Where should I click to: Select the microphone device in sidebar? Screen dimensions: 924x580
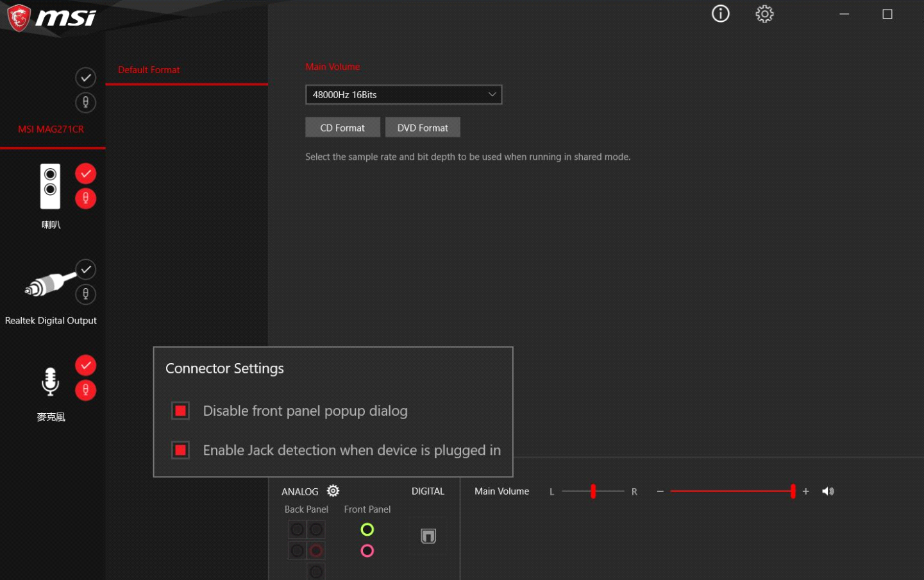click(x=50, y=382)
